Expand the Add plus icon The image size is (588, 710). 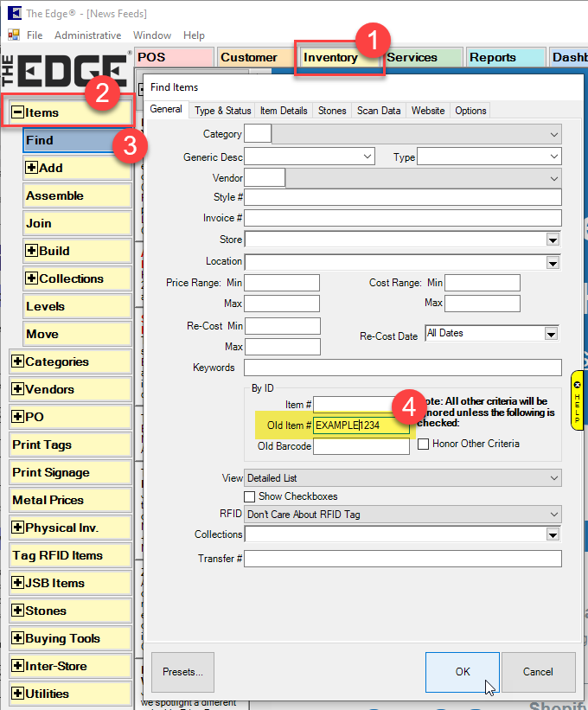(32, 168)
